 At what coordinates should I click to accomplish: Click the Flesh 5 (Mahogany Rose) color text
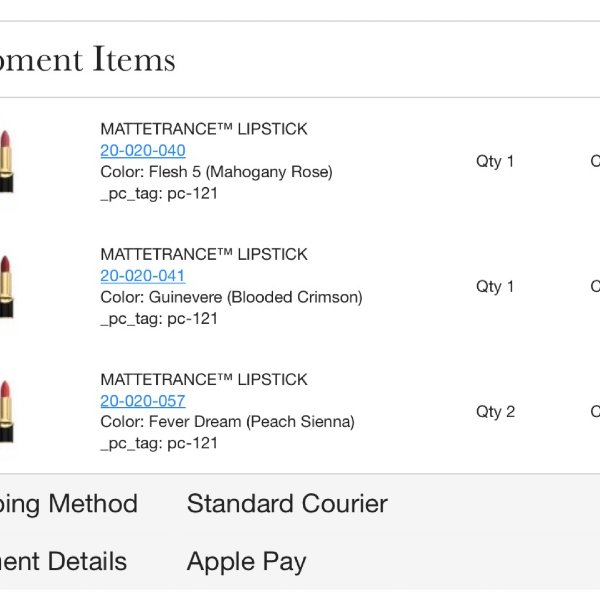point(216,172)
